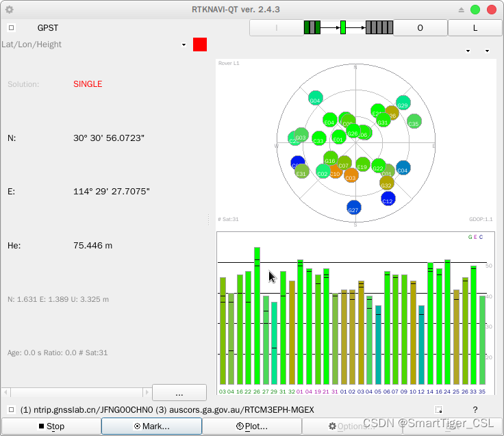Click the longitude value 114° 29' 27.7075"
The image size is (504, 436).
(111, 192)
